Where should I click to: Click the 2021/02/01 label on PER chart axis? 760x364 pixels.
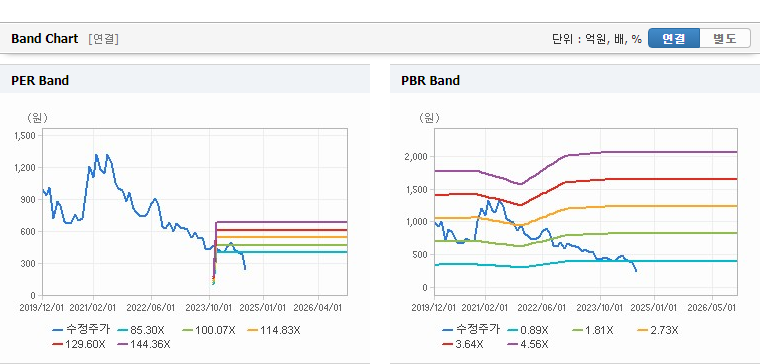click(93, 307)
